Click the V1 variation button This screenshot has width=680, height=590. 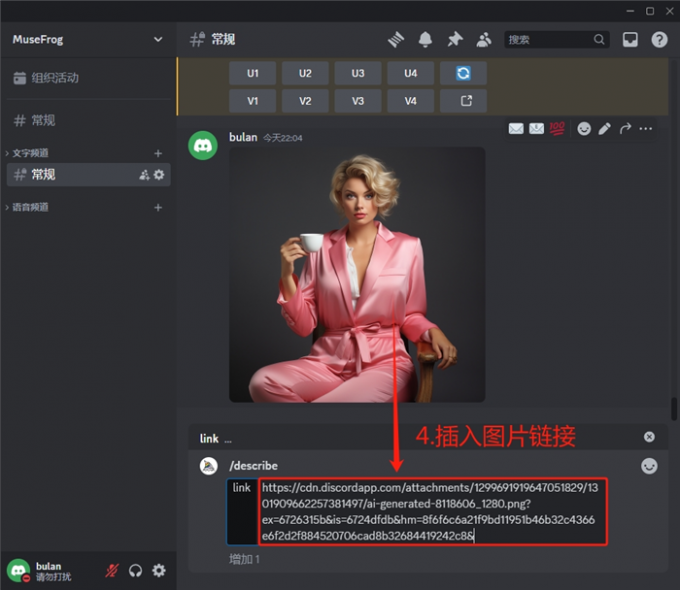[252, 101]
